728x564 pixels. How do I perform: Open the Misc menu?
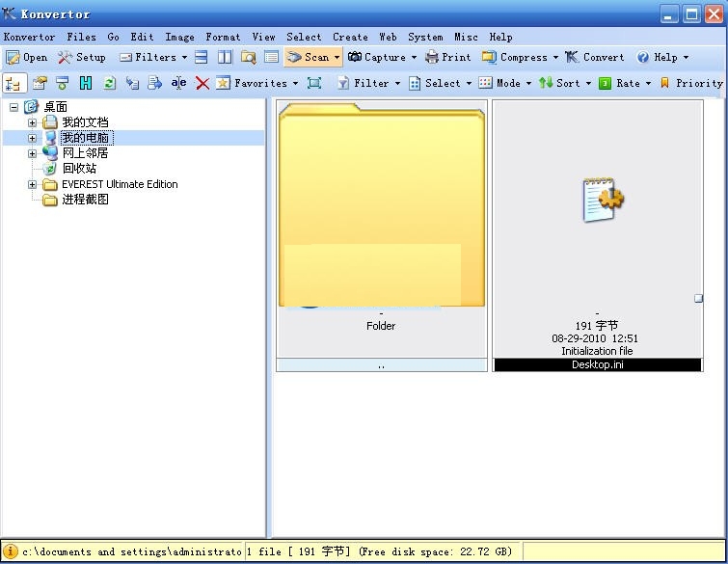[x=466, y=37]
